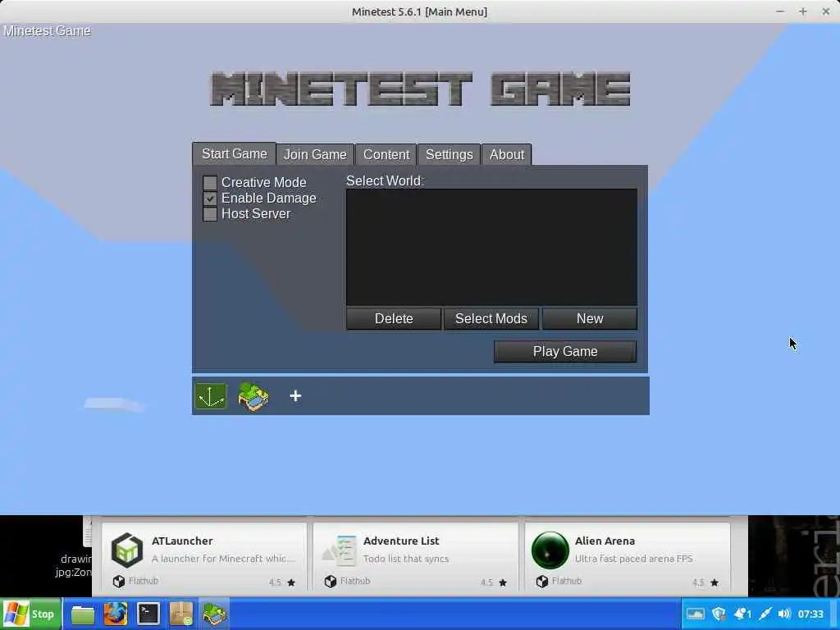Image resolution: width=840 pixels, height=630 pixels.
Task: Click the ATLauncher app icon
Action: [x=127, y=550]
